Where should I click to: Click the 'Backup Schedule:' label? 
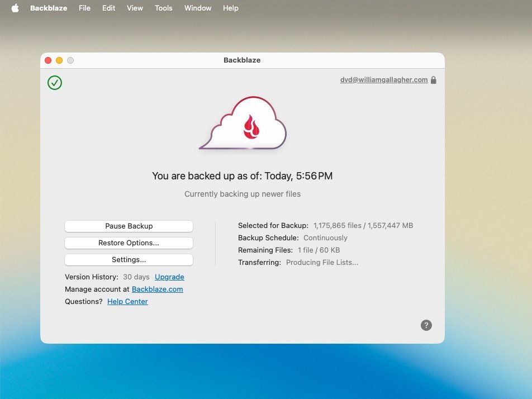[268, 238]
